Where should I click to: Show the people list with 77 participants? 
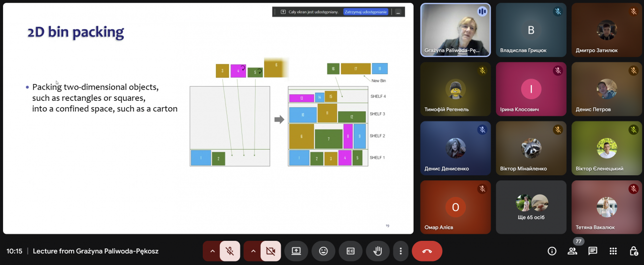[572, 251]
